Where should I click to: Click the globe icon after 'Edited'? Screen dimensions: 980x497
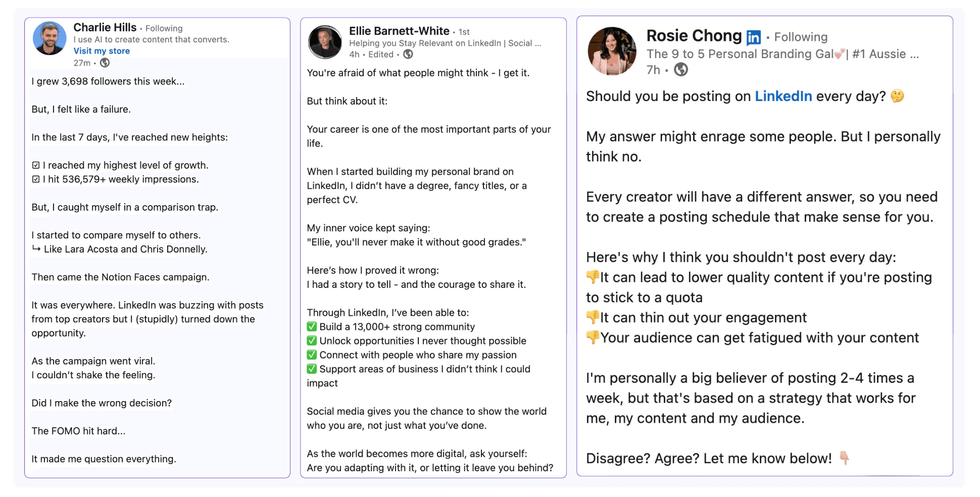pyautogui.click(x=408, y=55)
